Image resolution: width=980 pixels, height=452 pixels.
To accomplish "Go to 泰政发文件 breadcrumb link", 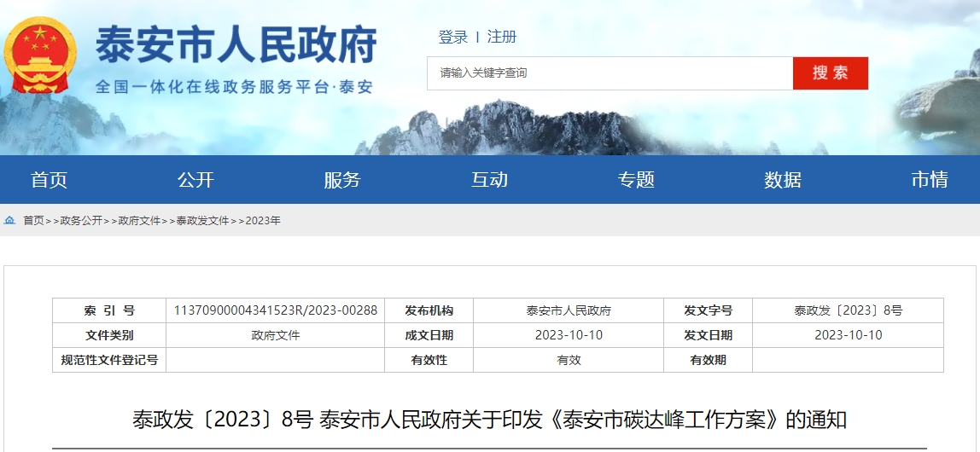I will click(203, 221).
